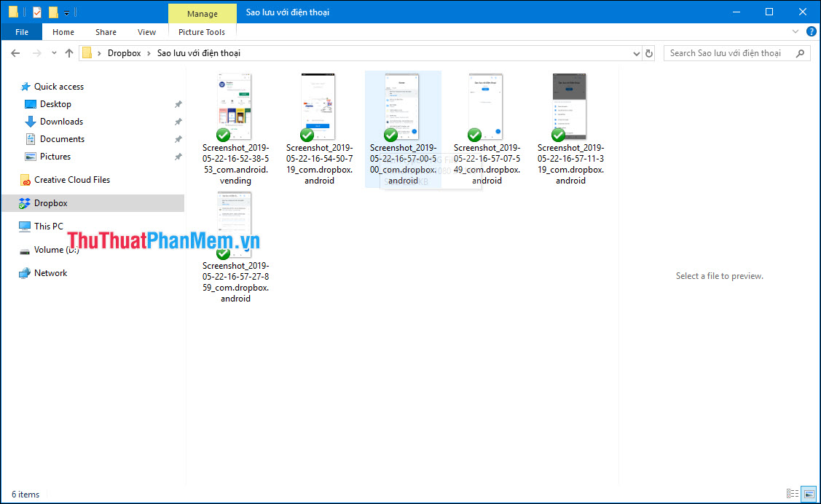Click the Back navigation arrow
Screen dimensions: 821x504
click(x=15, y=52)
